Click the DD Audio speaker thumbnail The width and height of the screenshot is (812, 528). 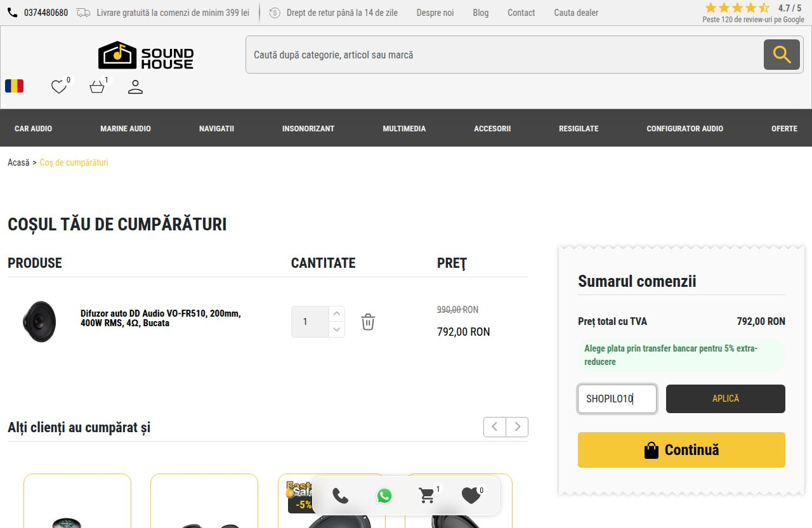click(x=39, y=322)
